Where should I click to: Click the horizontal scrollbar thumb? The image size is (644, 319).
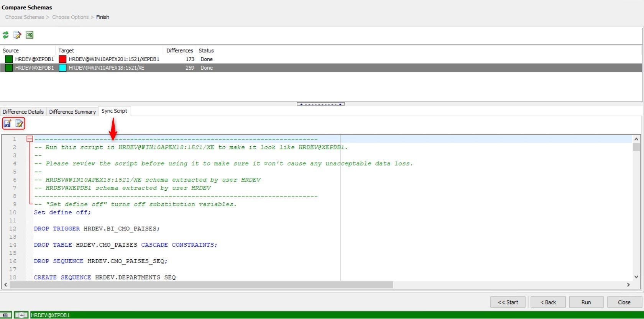[201, 285]
